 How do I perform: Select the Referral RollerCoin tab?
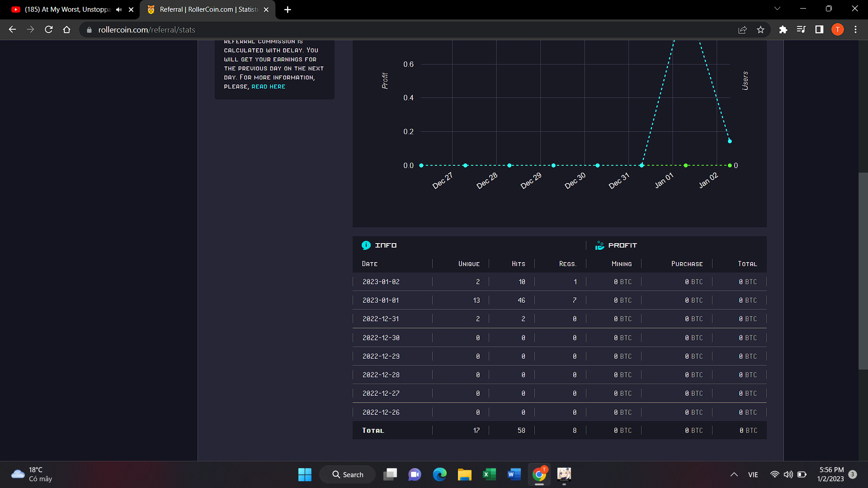coord(208,9)
